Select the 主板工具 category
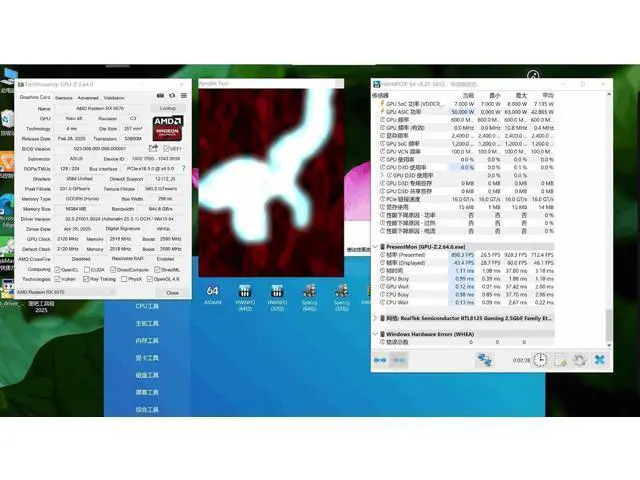Screen dimensions: 640x480 pos(147,323)
